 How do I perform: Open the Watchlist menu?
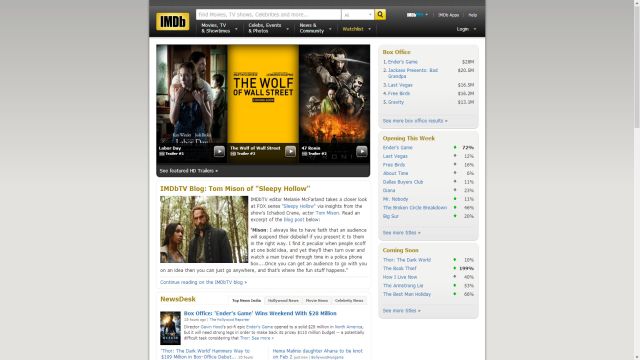pos(357,29)
